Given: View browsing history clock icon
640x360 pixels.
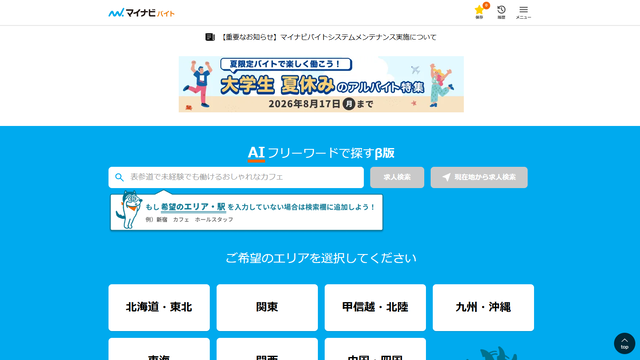Looking at the screenshot, I should click(501, 12).
